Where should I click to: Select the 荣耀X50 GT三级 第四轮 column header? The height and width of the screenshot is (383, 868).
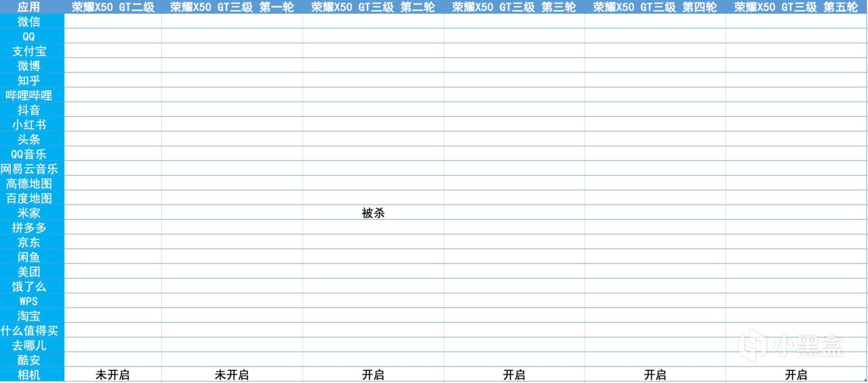point(655,7)
